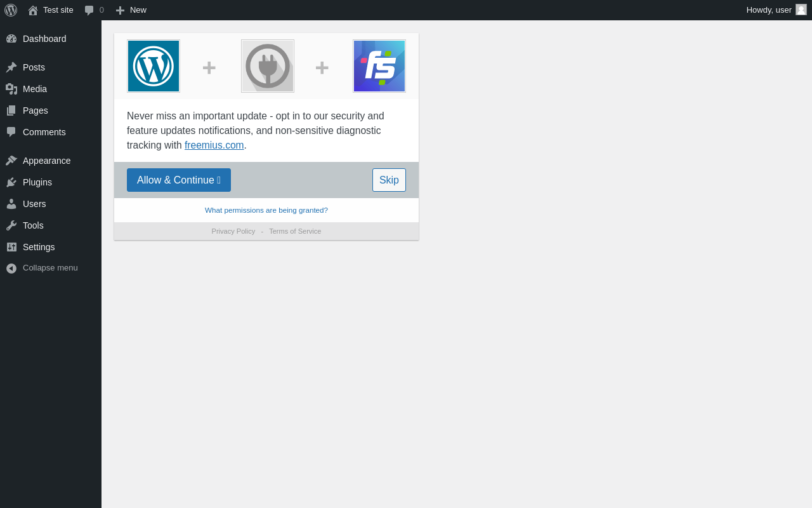This screenshot has width=812, height=508.
Task: Click the Plugins plug icon in the sidebar
Action: [11, 182]
